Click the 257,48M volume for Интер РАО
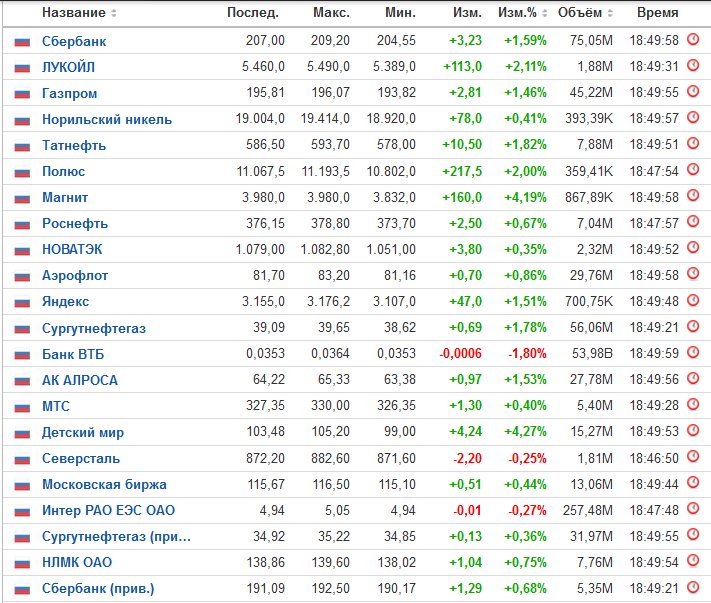 coord(588,511)
